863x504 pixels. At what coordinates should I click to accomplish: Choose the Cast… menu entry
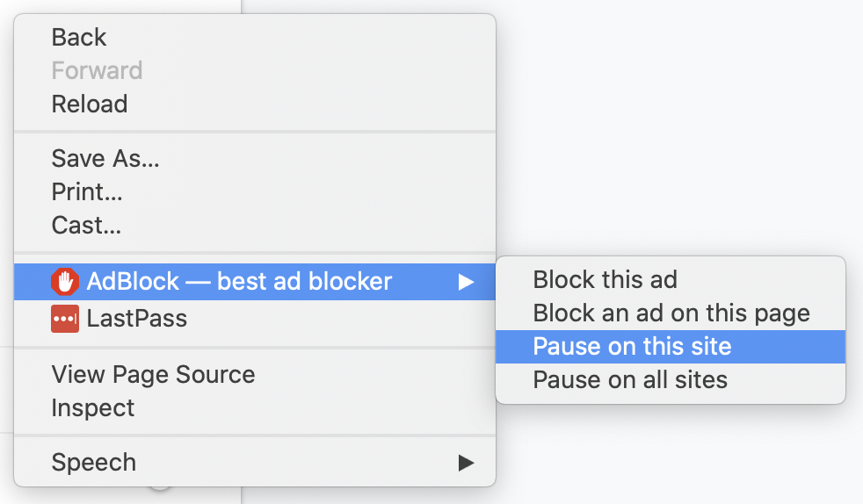tap(86, 226)
